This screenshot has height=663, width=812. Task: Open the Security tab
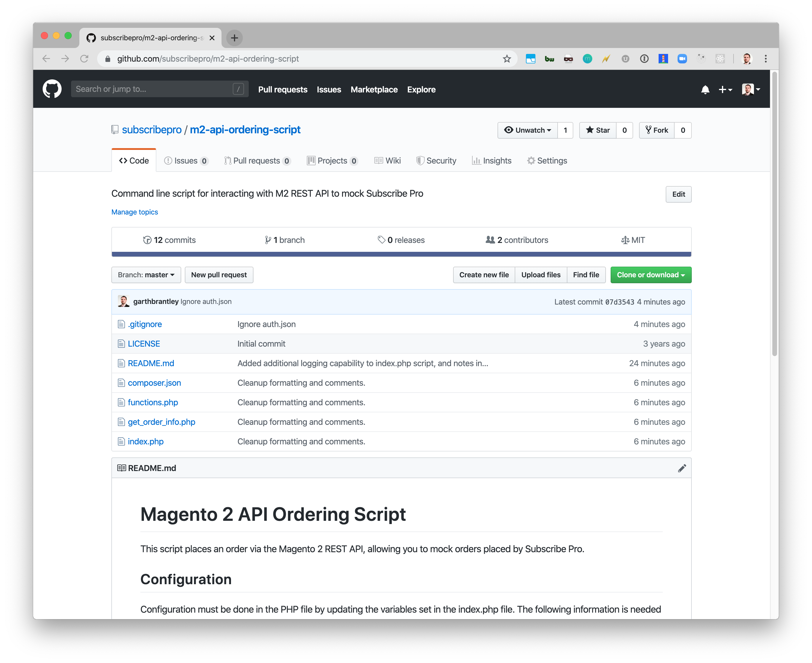[436, 161]
